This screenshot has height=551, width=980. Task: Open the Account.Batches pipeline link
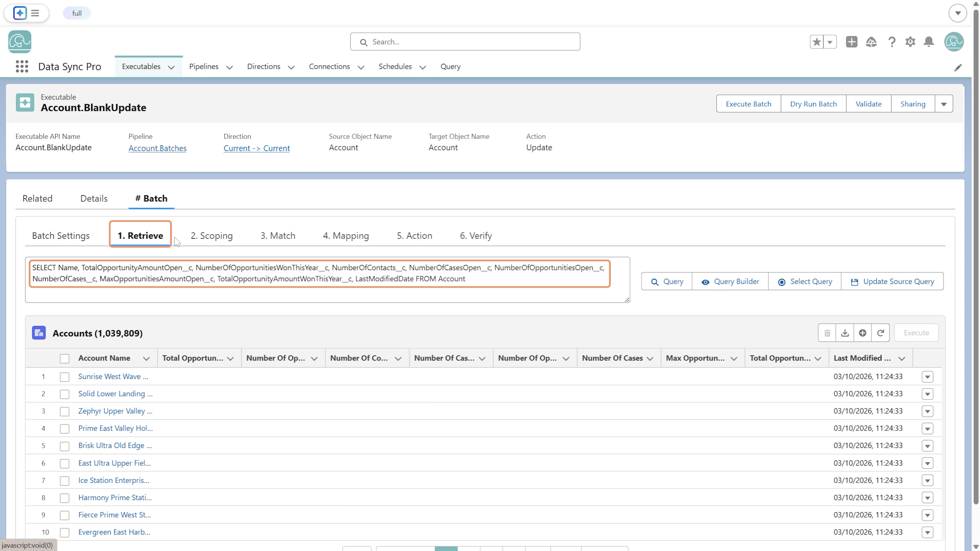pos(157,148)
